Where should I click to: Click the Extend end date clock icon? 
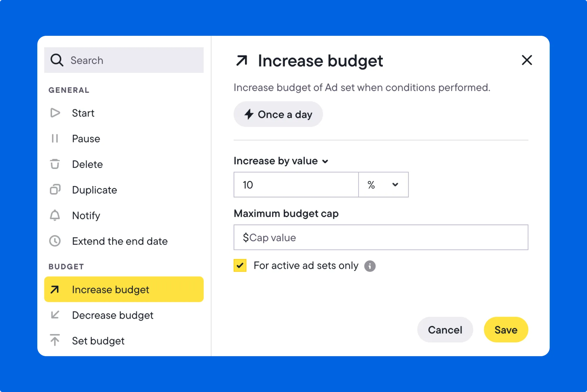tap(55, 241)
